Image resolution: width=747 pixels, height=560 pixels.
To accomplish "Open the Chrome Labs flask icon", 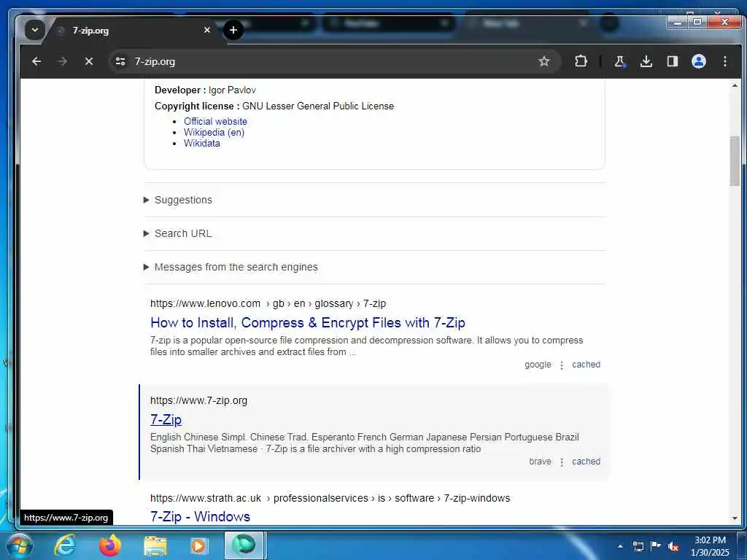I will 619,61.
